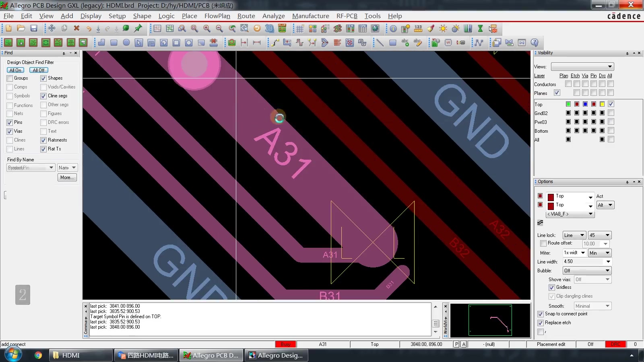The image size is (644, 362).
Task: Toggle the Groups checkbox
Action: [x=10, y=78]
